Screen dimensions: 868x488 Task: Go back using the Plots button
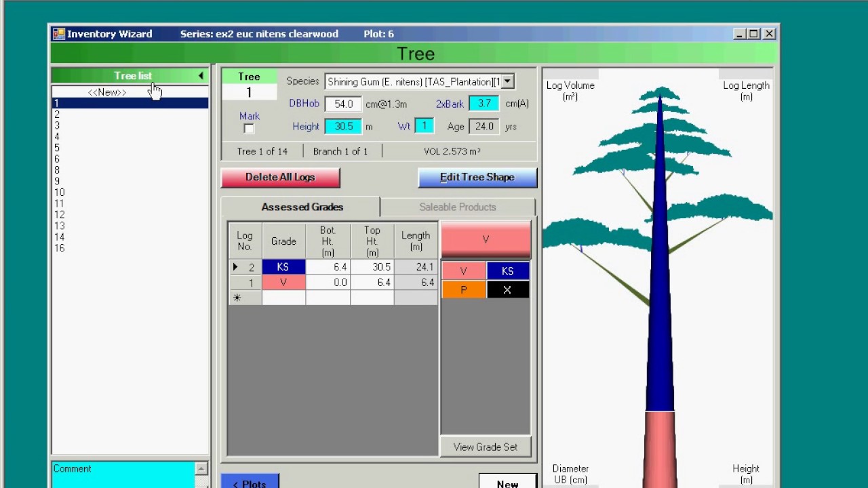(250, 481)
